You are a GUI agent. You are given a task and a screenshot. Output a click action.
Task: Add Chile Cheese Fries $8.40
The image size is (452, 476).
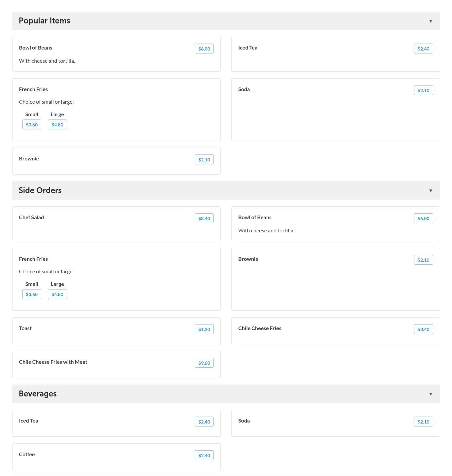coord(423,329)
